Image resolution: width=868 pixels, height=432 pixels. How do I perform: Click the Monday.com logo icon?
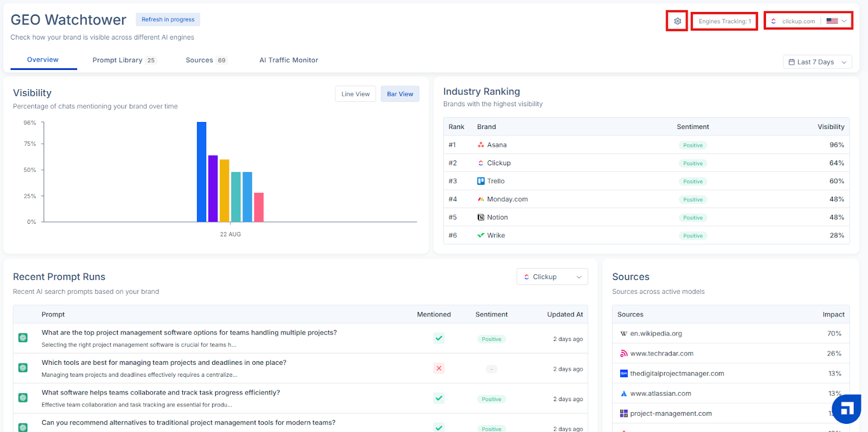pos(481,199)
